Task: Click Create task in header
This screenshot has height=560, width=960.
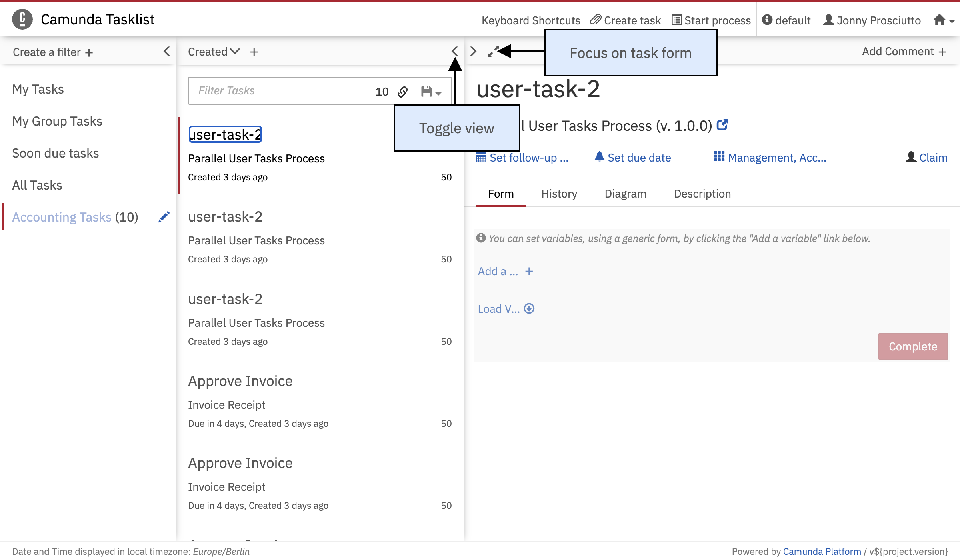Action: pos(626,20)
